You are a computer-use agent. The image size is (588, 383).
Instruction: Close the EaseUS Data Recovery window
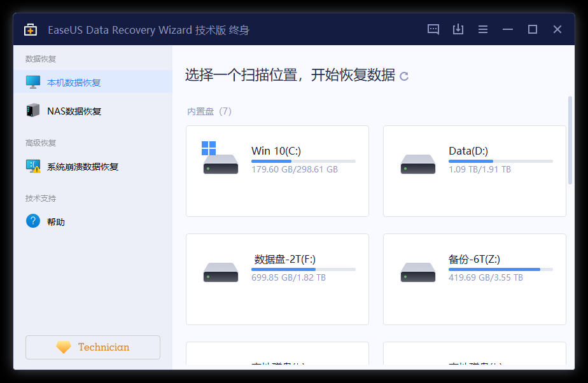[557, 29]
